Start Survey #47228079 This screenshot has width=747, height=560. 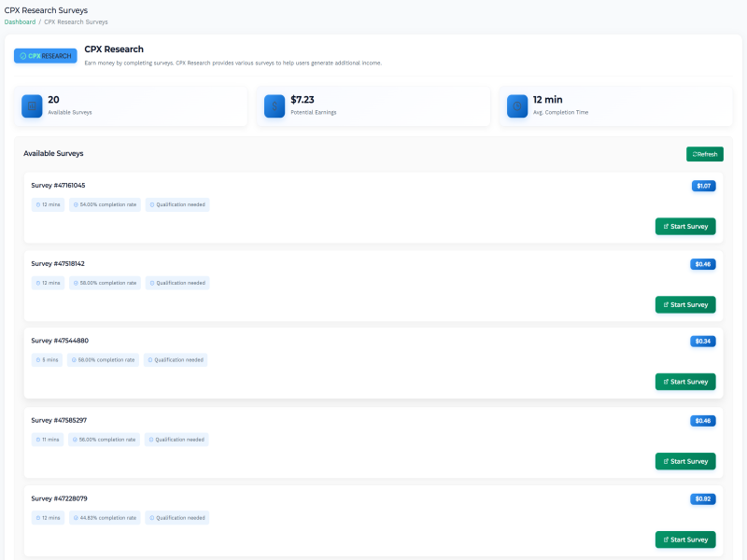tap(685, 539)
